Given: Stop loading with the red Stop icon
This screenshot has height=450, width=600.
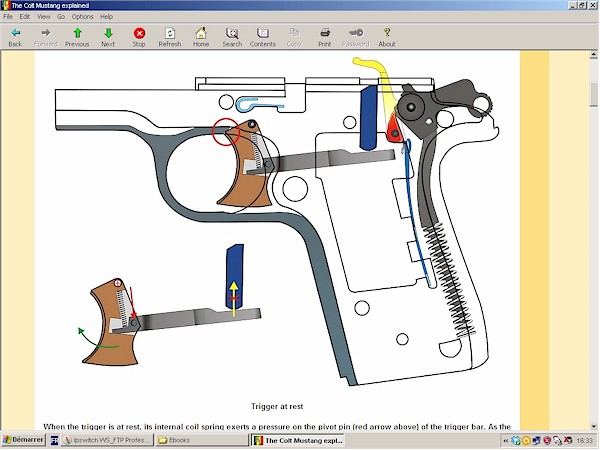Looking at the screenshot, I should [139, 38].
